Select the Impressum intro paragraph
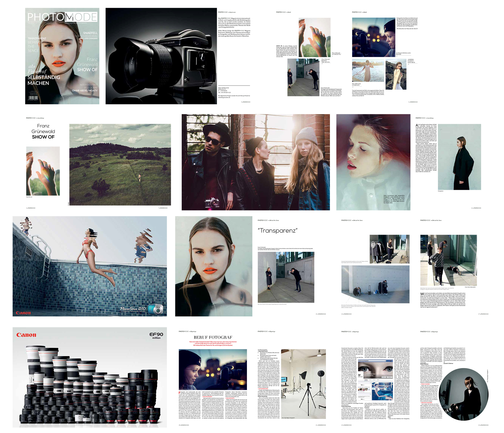Viewport: 504px width, 433px height. pos(234,23)
